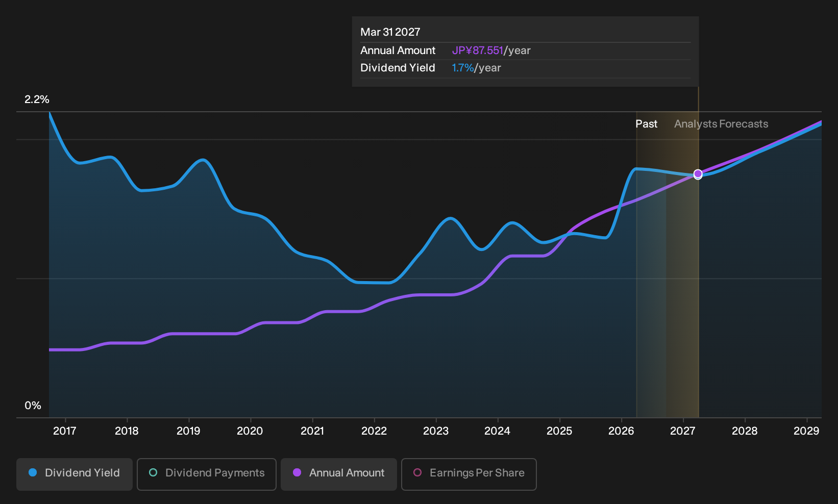This screenshot has height=504, width=838.
Task: Click the 2029 x-axis year label
Action: (x=806, y=431)
